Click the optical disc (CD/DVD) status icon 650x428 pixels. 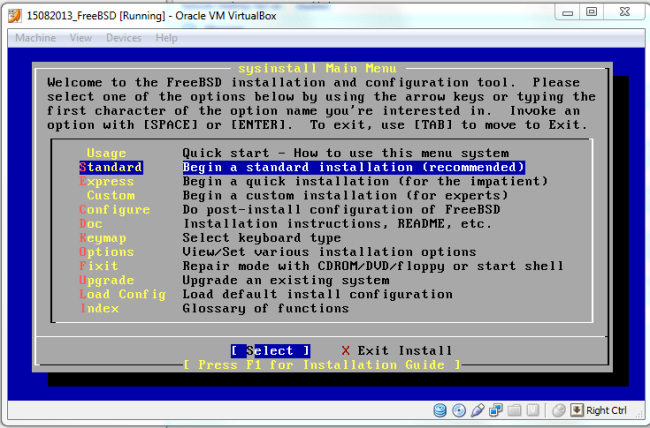(x=458, y=411)
